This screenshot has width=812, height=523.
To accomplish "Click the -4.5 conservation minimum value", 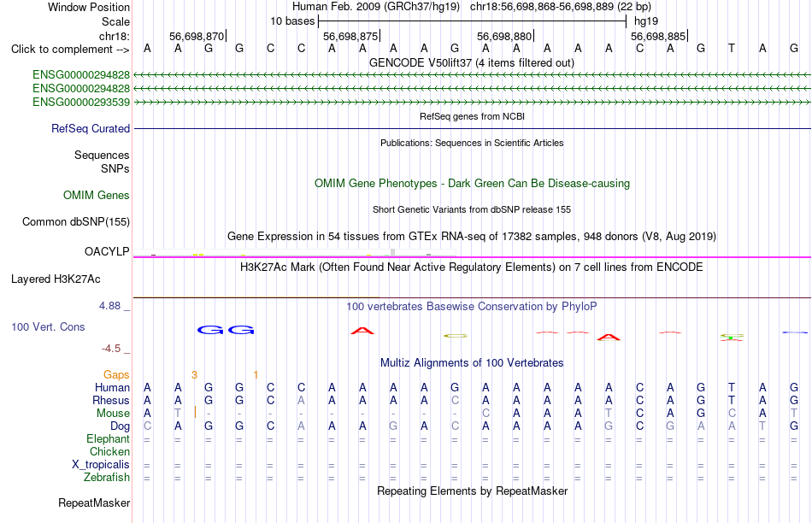I will (111, 349).
